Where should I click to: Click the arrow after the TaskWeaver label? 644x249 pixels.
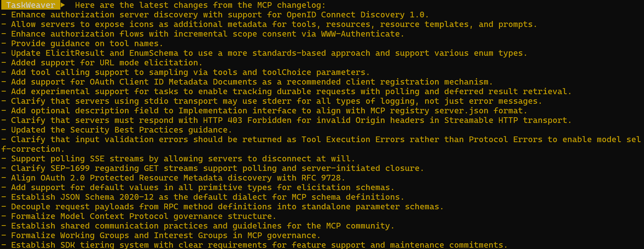(63, 5)
